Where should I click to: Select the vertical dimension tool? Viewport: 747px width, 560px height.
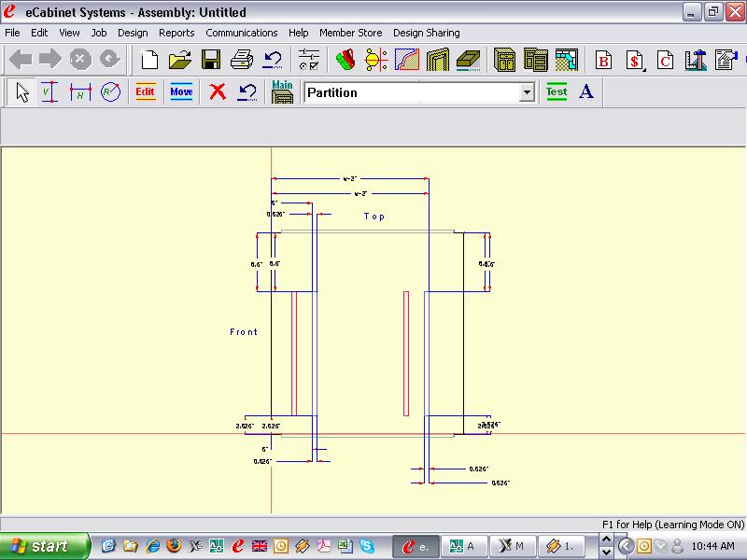[49, 91]
